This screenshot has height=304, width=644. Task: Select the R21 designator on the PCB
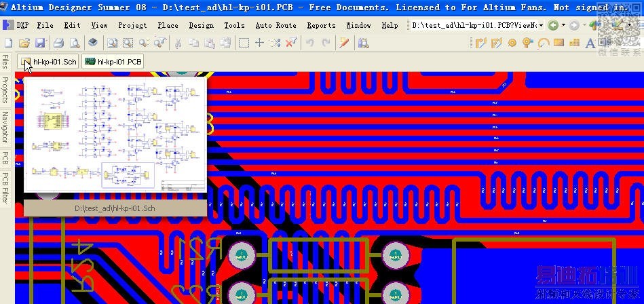point(201,248)
